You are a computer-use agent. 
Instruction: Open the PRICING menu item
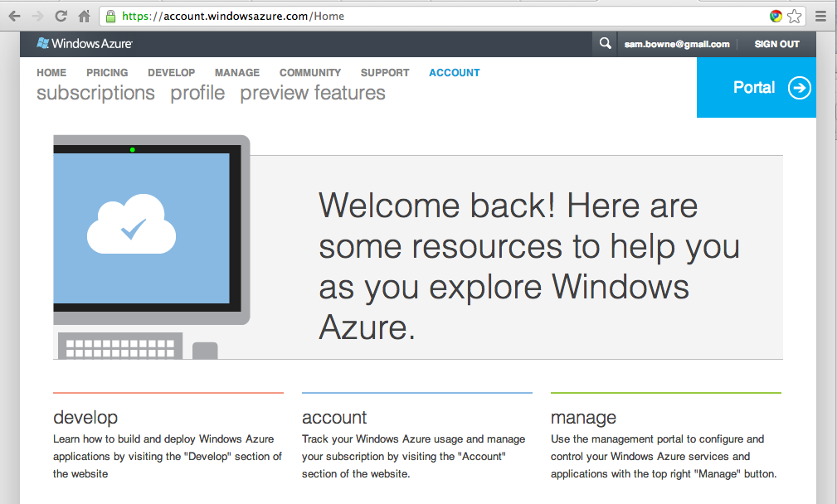pyautogui.click(x=107, y=73)
